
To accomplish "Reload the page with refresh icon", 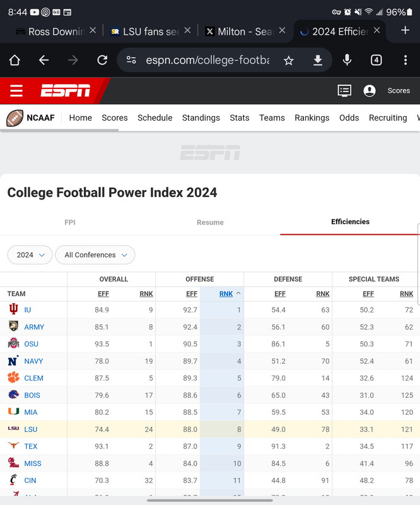I will point(102,60).
